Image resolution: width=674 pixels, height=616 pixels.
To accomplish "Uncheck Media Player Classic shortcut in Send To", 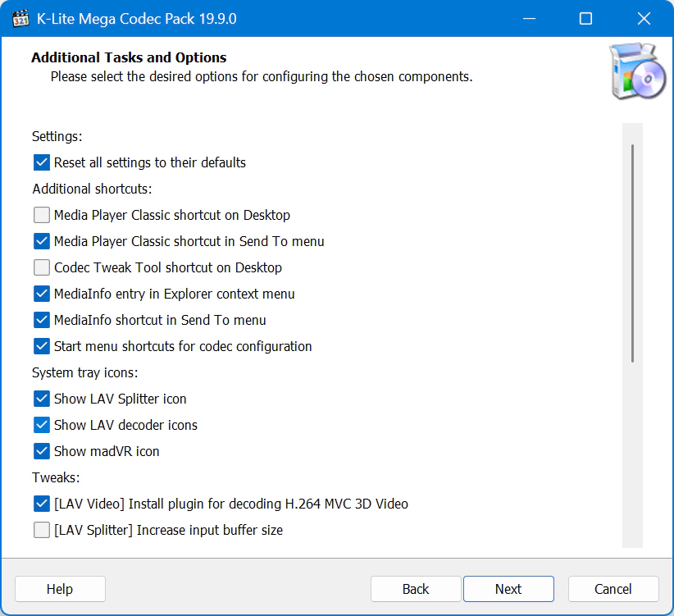I will point(42,241).
